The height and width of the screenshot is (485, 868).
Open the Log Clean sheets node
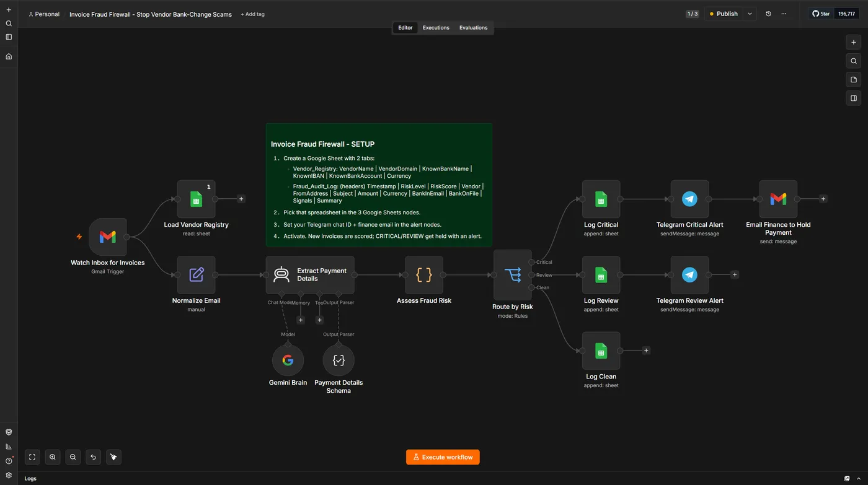(x=601, y=351)
